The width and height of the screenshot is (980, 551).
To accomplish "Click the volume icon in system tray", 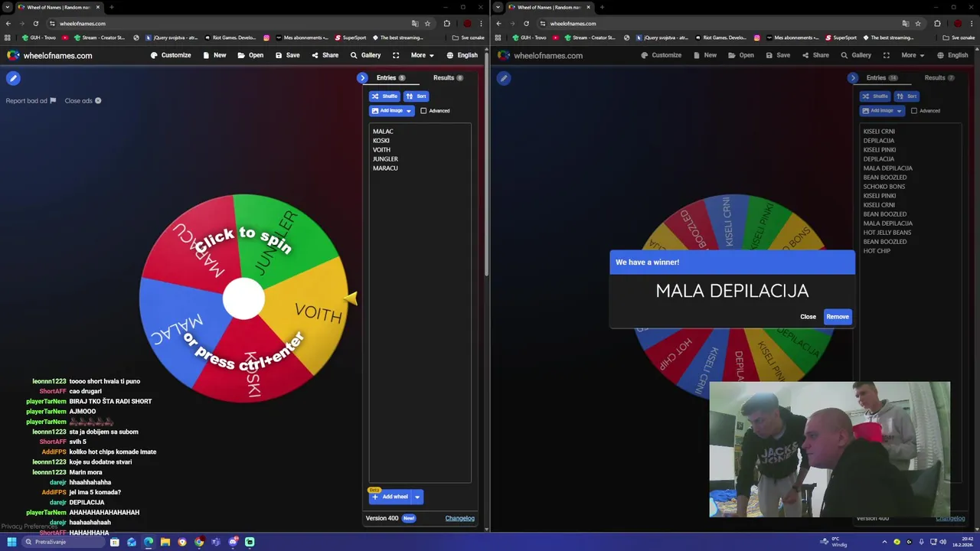I will tap(942, 542).
